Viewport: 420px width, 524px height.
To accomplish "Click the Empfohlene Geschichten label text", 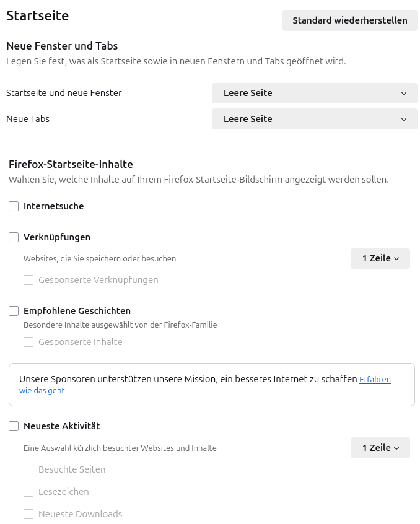I will (x=77, y=311).
